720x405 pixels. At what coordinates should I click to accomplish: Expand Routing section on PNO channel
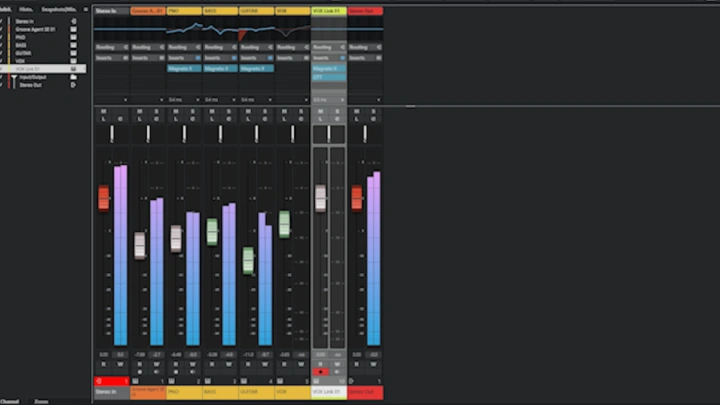pos(184,47)
